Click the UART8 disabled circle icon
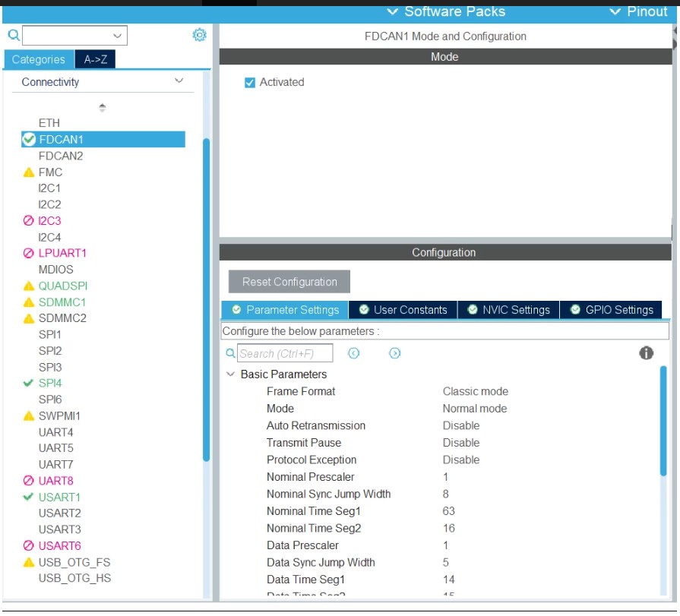Screen dimensions: 680x616 28,481
